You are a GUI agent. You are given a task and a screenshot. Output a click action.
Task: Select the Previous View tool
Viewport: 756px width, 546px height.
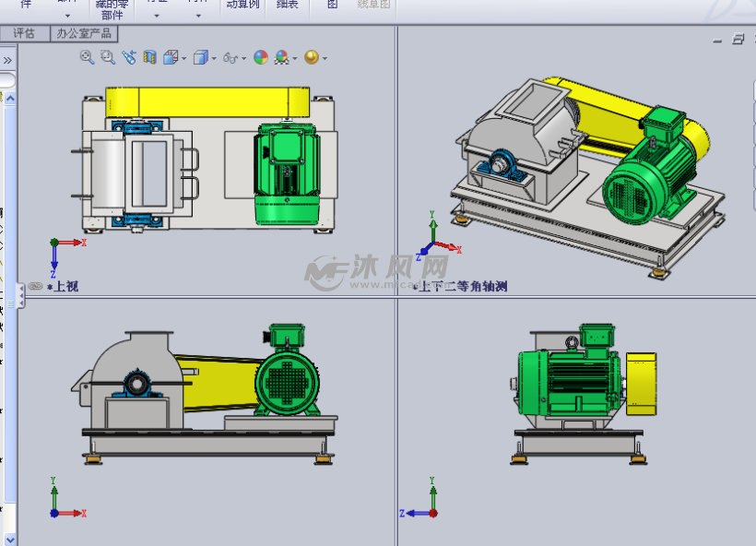point(128,56)
